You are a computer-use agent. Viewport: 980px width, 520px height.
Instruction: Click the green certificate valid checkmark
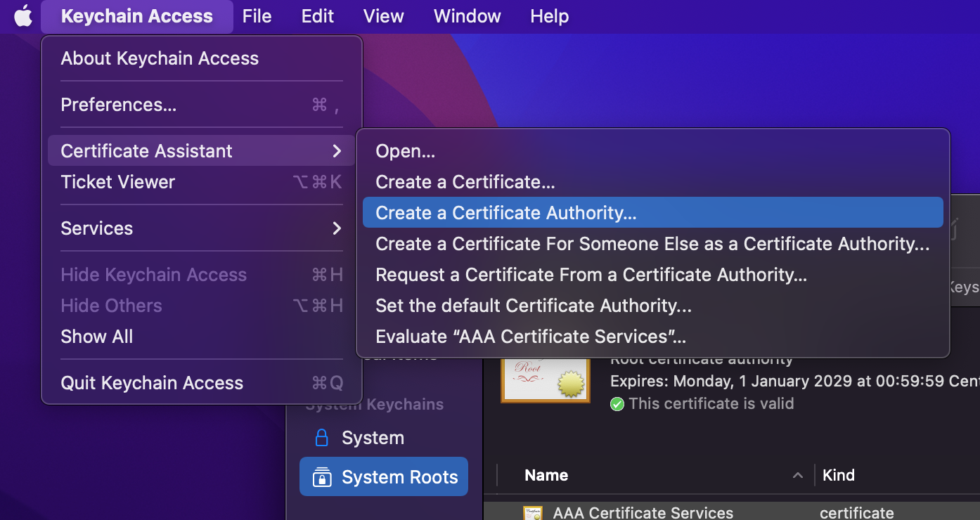pos(617,404)
